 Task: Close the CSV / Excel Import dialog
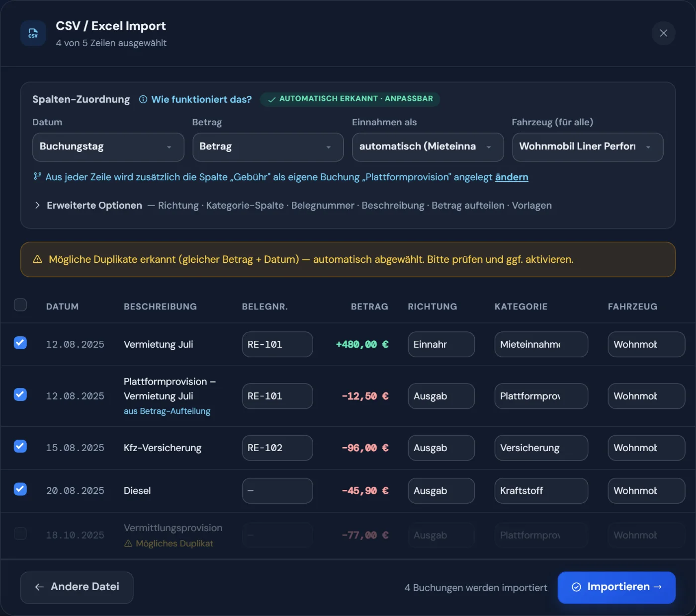tap(663, 33)
